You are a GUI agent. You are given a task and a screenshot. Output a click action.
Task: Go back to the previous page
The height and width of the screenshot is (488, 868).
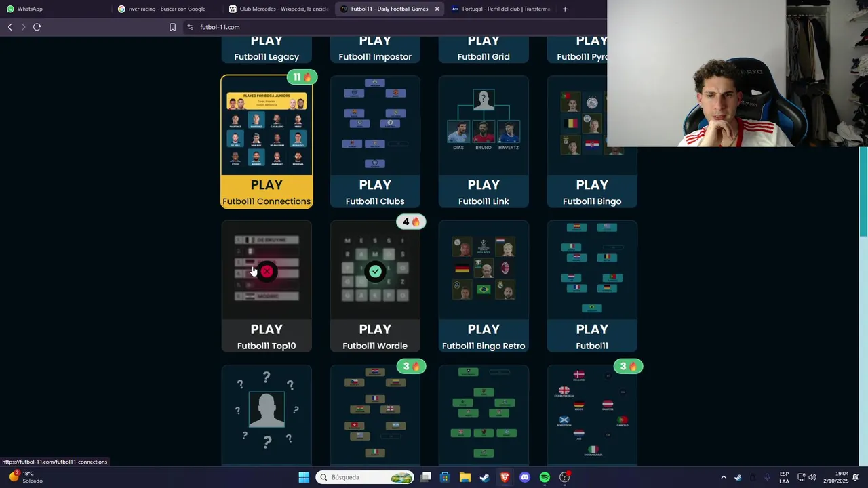9,27
